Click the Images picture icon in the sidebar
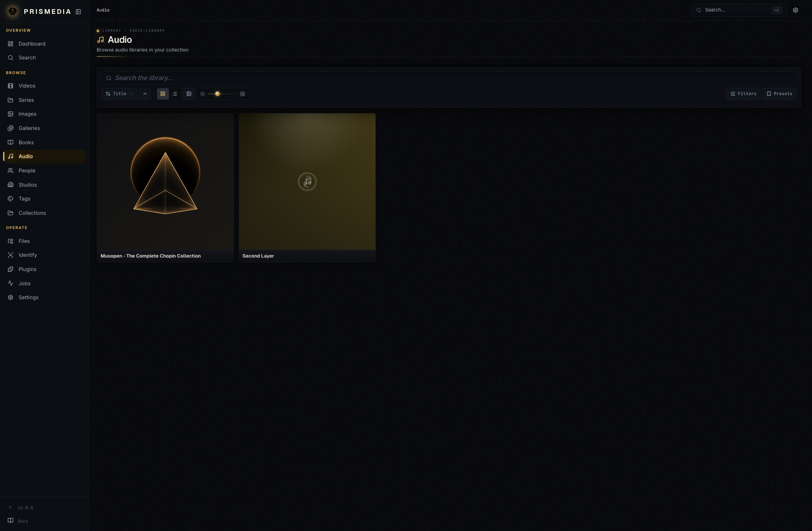 [x=11, y=114]
